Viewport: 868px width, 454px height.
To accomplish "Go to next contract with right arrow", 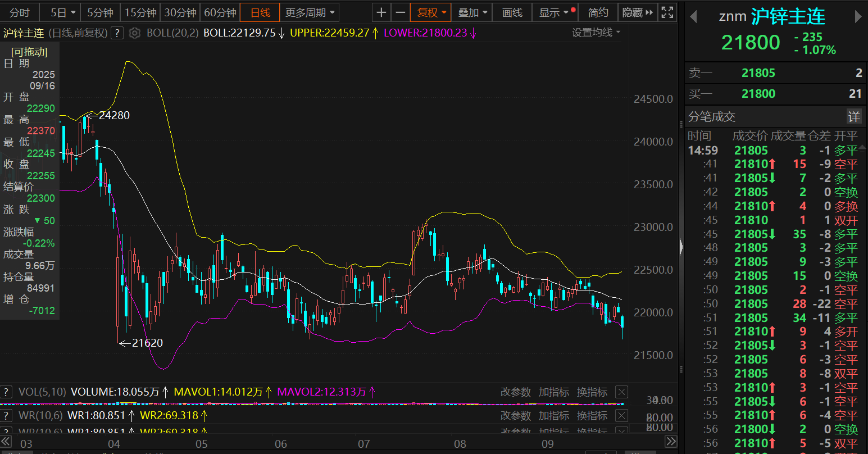I will (858, 17).
